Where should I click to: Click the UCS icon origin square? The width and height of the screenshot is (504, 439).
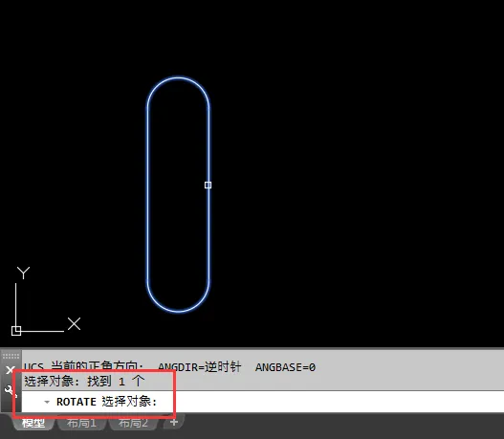coord(16,331)
